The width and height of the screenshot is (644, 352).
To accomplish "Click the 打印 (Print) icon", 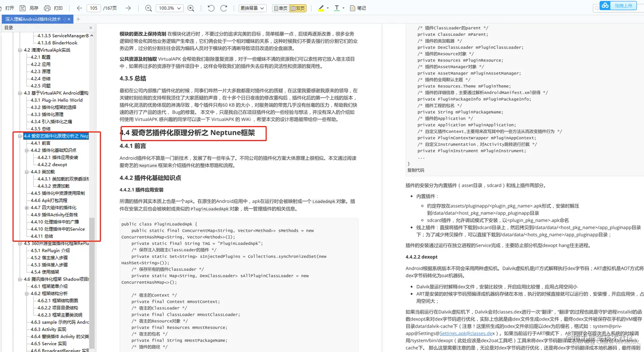I will 47,8.
